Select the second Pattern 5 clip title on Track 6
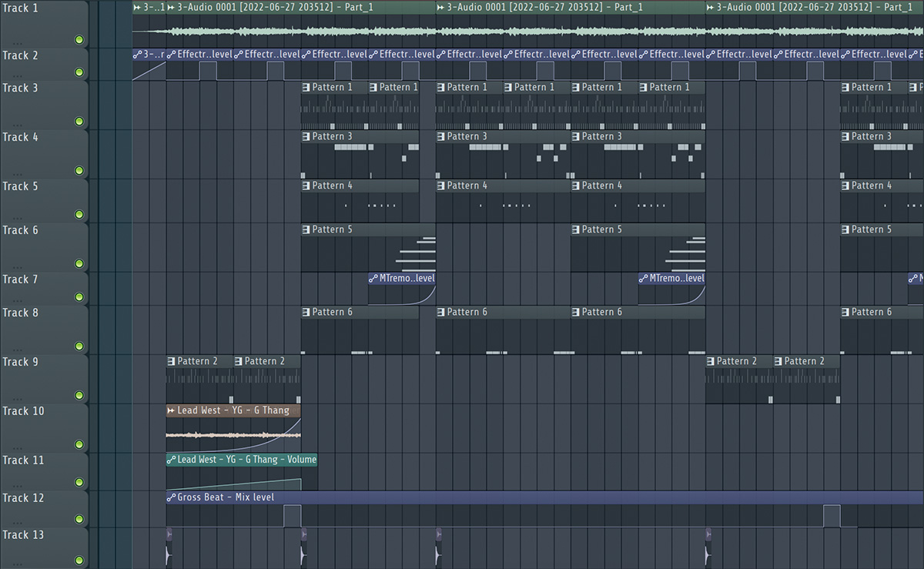This screenshot has height=569, width=924. [x=602, y=229]
